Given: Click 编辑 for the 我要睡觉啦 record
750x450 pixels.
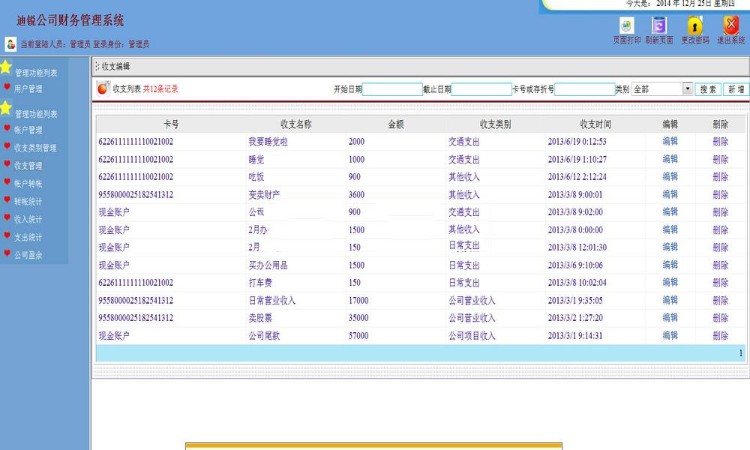Looking at the screenshot, I should tap(670, 142).
